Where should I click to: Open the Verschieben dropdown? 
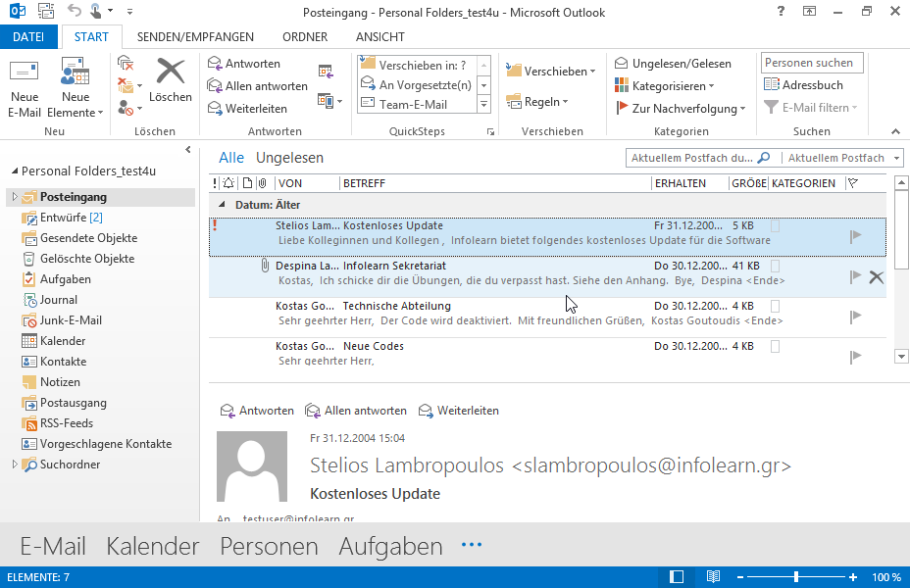(x=550, y=71)
